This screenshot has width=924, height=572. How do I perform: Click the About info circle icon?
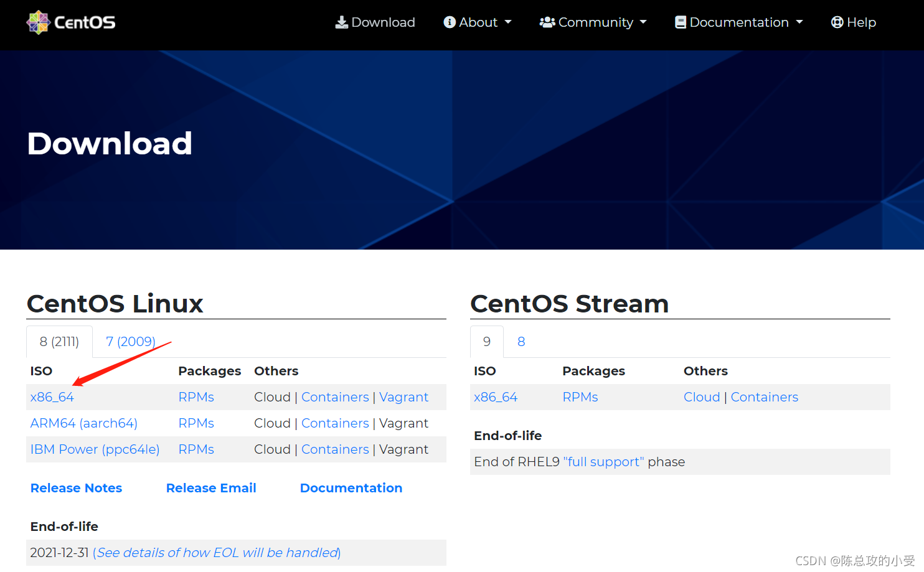450,22
